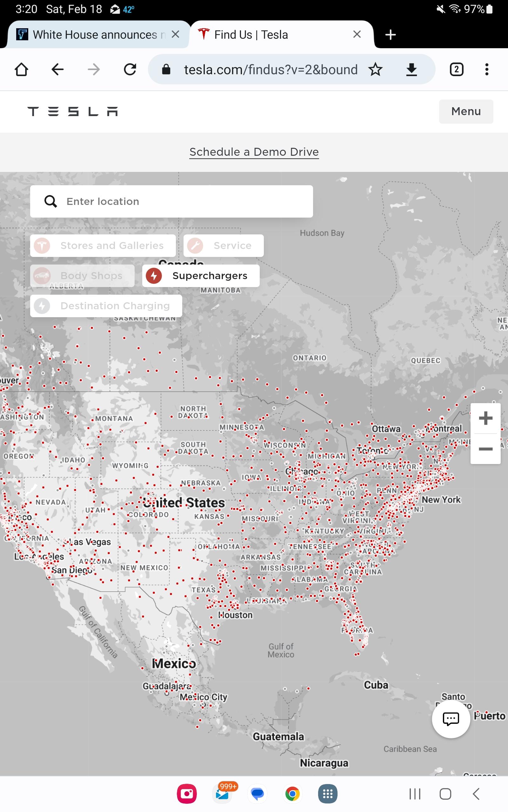Open Chrome from the dock
Image resolution: width=508 pixels, height=812 pixels.
click(293, 794)
